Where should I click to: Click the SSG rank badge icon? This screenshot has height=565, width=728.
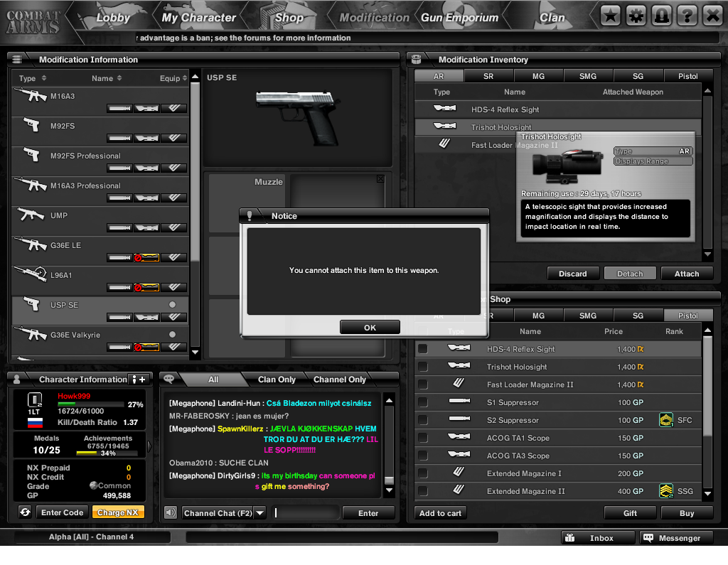(666, 490)
